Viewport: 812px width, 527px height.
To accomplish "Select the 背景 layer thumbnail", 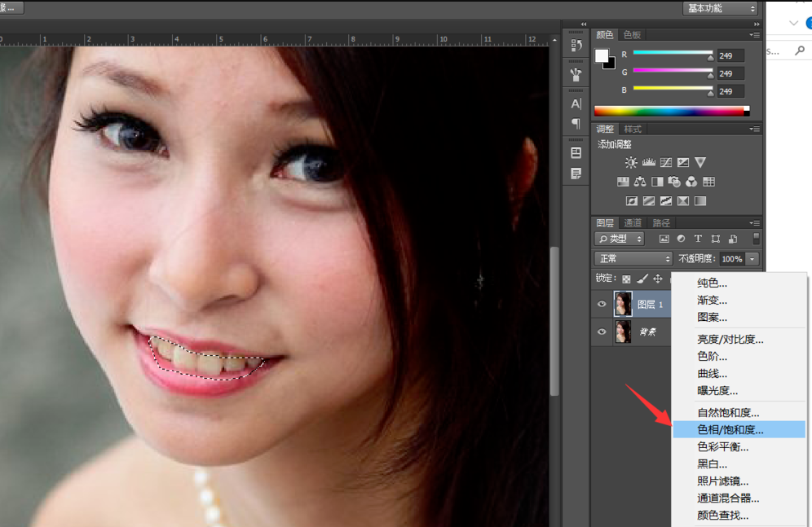I will click(624, 332).
